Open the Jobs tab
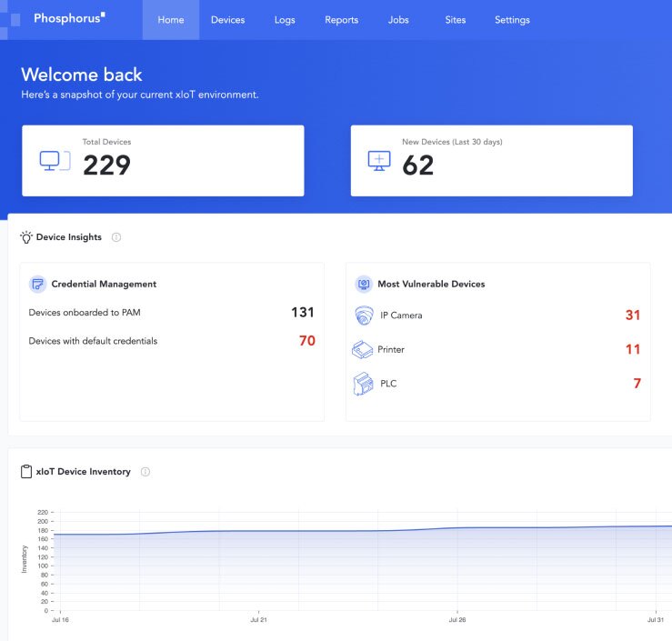The height and width of the screenshot is (641, 672). click(398, 20)
